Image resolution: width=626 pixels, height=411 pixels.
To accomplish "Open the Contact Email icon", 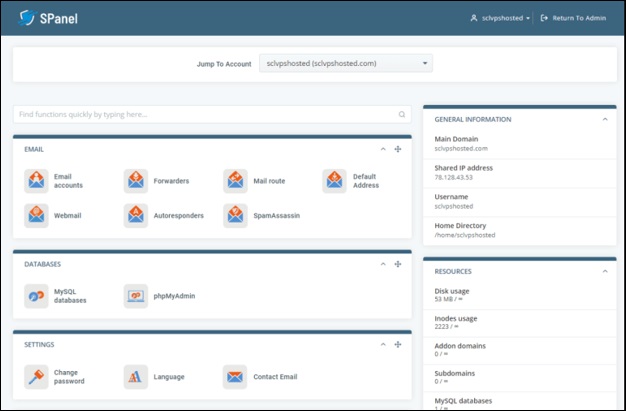I will pyautogui.click(x=235, y=377).
